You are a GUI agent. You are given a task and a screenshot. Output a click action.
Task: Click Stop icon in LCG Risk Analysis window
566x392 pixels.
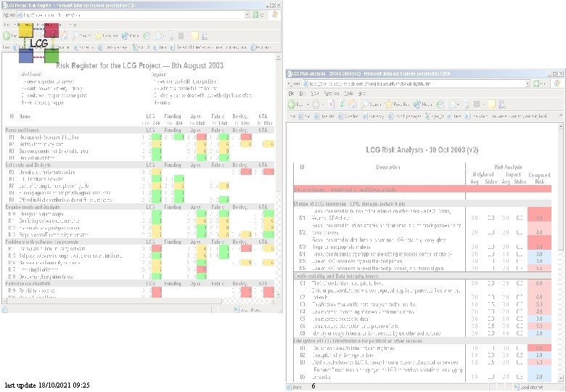click(x=331, y=105)
